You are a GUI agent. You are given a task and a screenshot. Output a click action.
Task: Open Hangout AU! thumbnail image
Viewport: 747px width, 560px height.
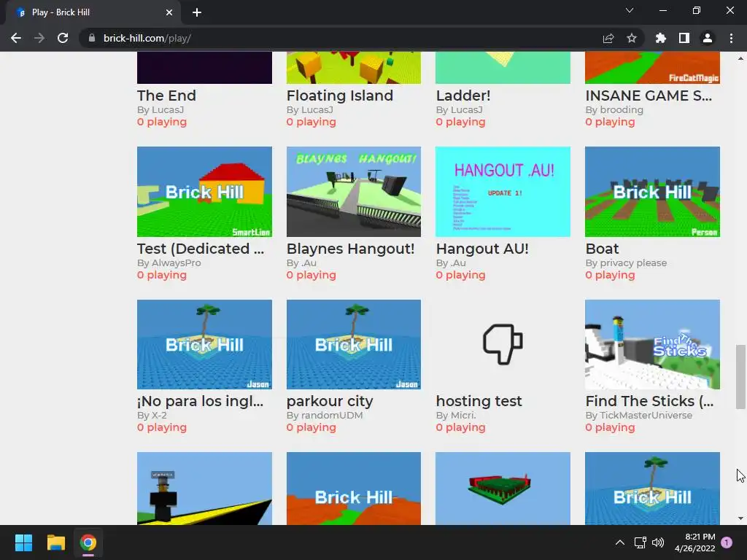coord(503,192)
